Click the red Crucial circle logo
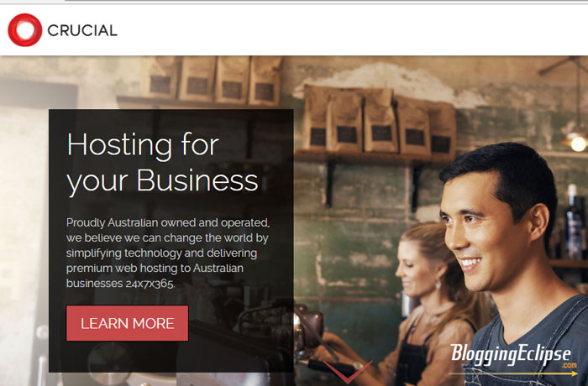 click(x=24, y=30)
